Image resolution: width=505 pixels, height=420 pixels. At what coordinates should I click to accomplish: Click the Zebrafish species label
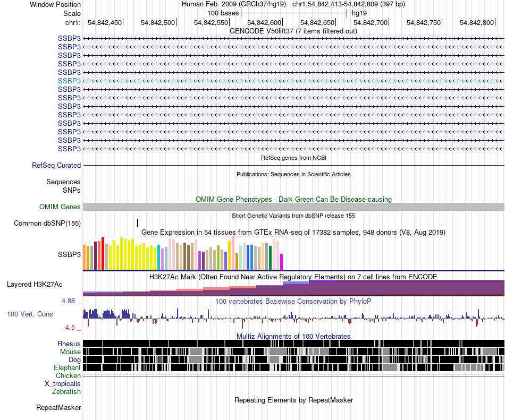pyautogui.click(x=66, y=392)
